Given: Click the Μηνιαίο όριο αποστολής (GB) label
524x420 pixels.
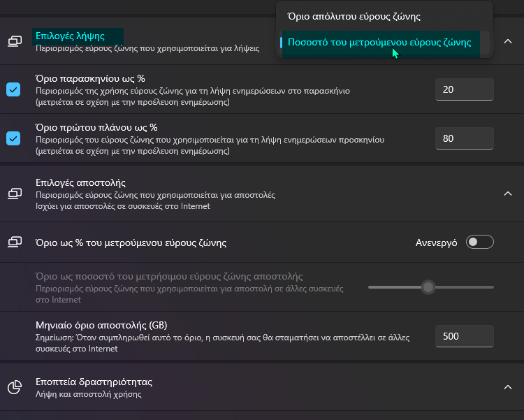Looking at the screenshot, I should [101, 326].
